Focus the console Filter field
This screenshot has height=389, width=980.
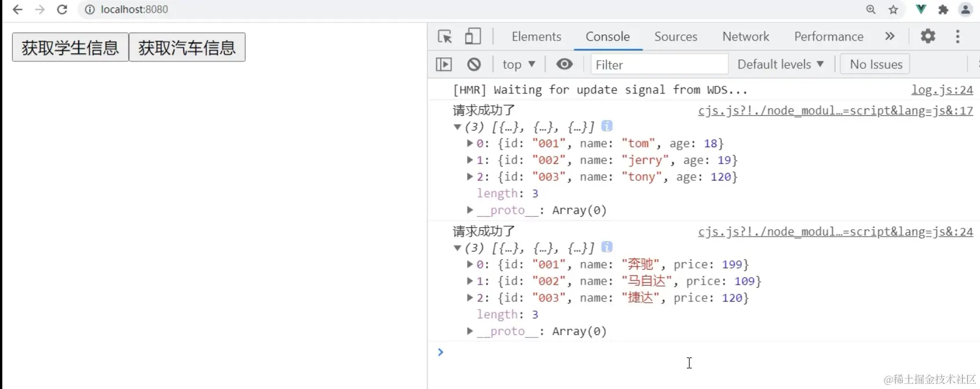[659, 64]
